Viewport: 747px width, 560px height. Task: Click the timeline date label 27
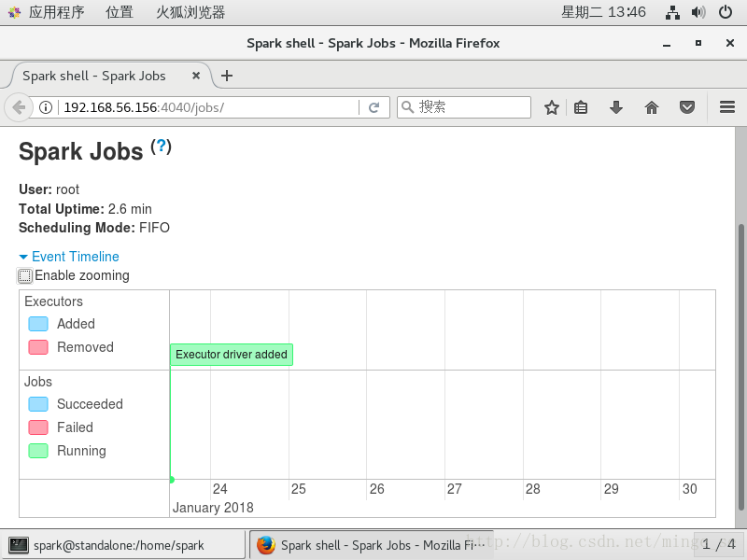455,489
